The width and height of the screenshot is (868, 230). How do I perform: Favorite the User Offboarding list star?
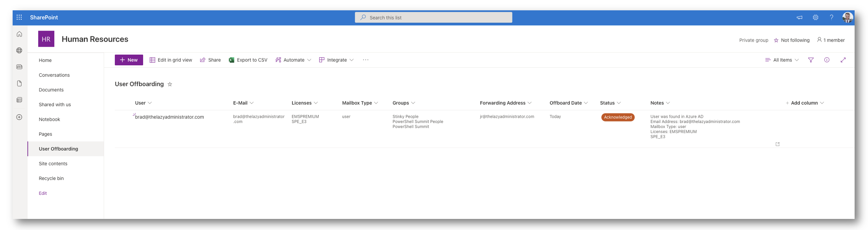170,84
